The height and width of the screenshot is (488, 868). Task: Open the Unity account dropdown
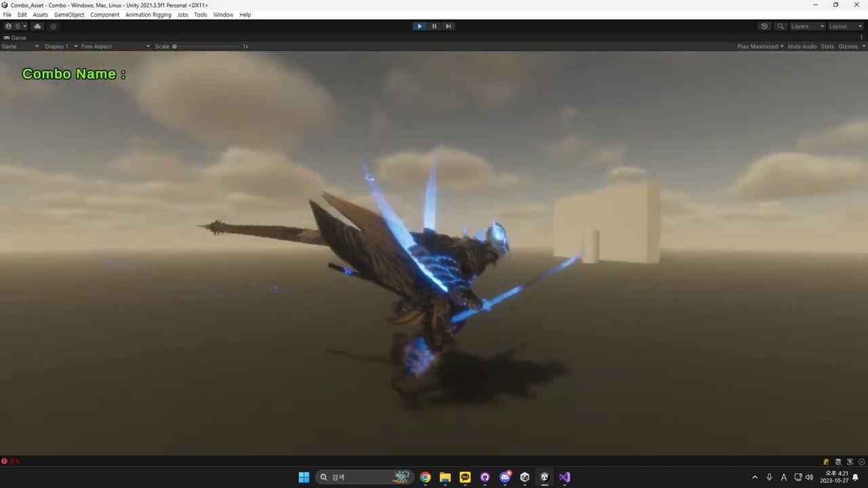[x=16, y=26]
